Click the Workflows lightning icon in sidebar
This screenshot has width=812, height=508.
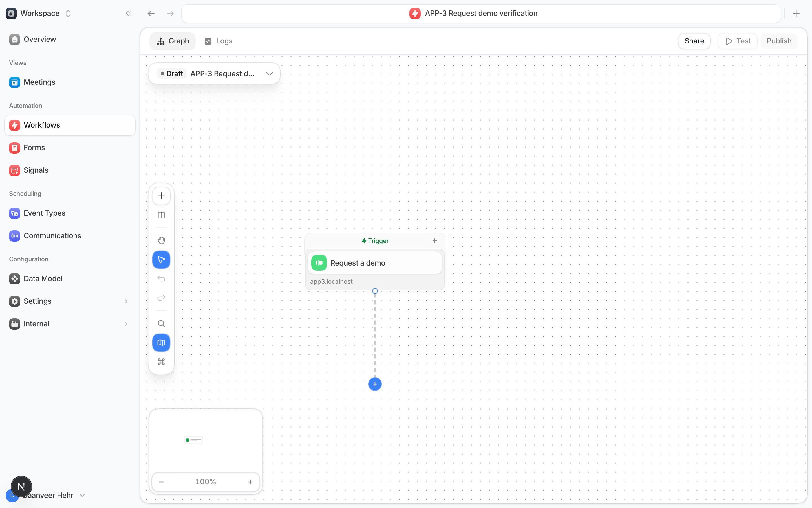click(x=14, y=125)
